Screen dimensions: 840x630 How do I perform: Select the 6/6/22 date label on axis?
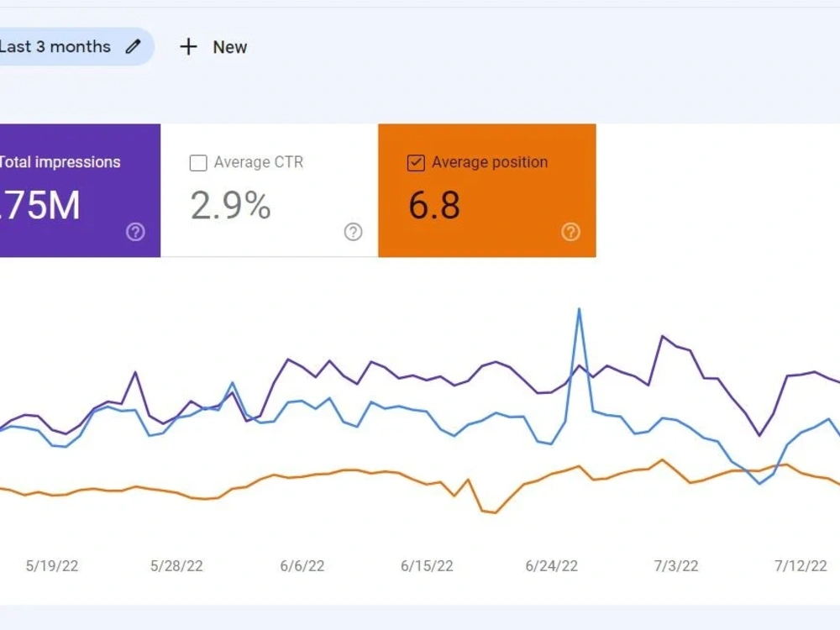tap(302, 565)
